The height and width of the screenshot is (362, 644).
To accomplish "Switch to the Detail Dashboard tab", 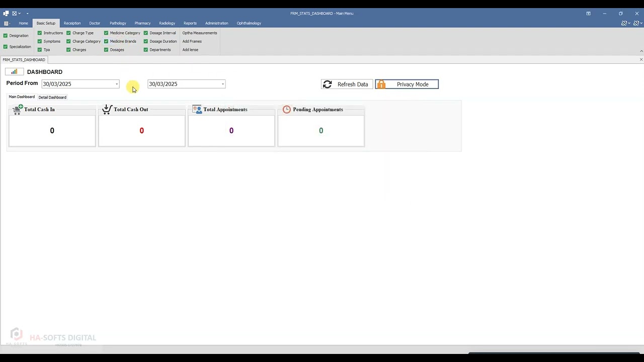I will pyautogui.click(x=52, y=97).
